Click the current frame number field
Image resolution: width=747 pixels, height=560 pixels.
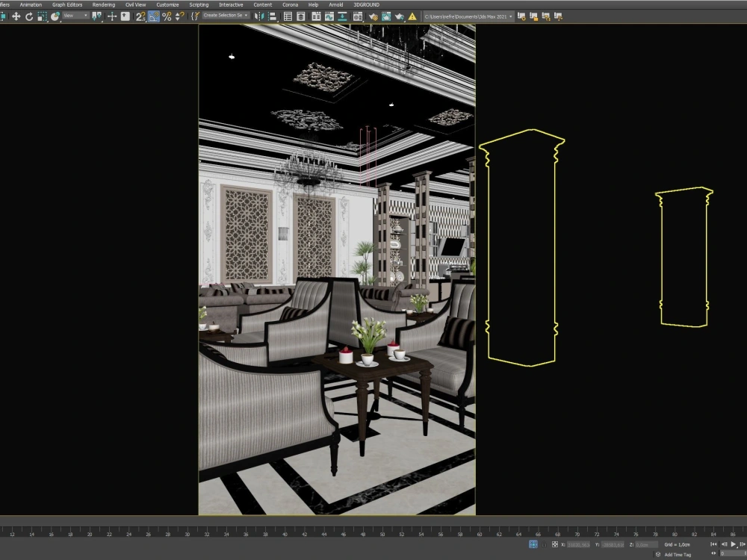point(734,554)
